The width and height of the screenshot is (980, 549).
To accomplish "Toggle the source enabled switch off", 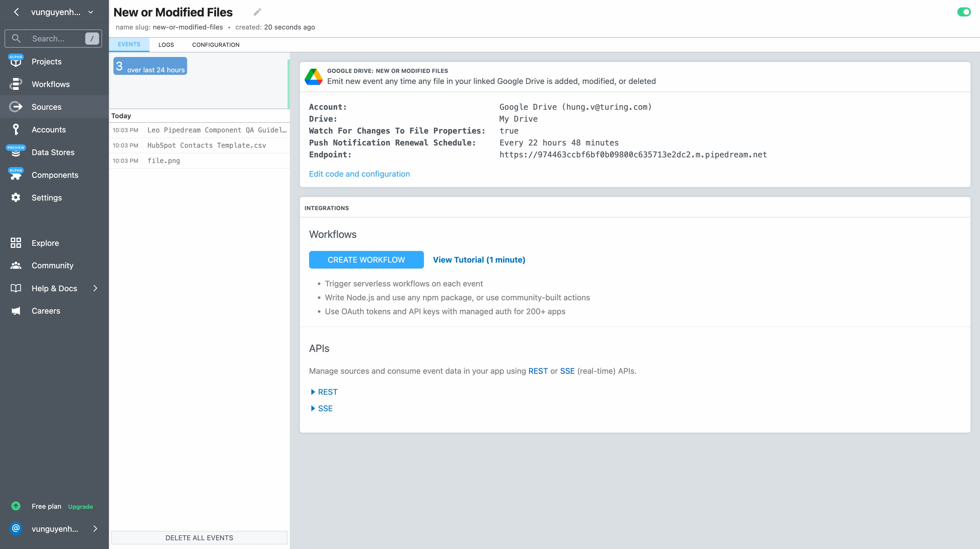I will [x=964, y=12].
